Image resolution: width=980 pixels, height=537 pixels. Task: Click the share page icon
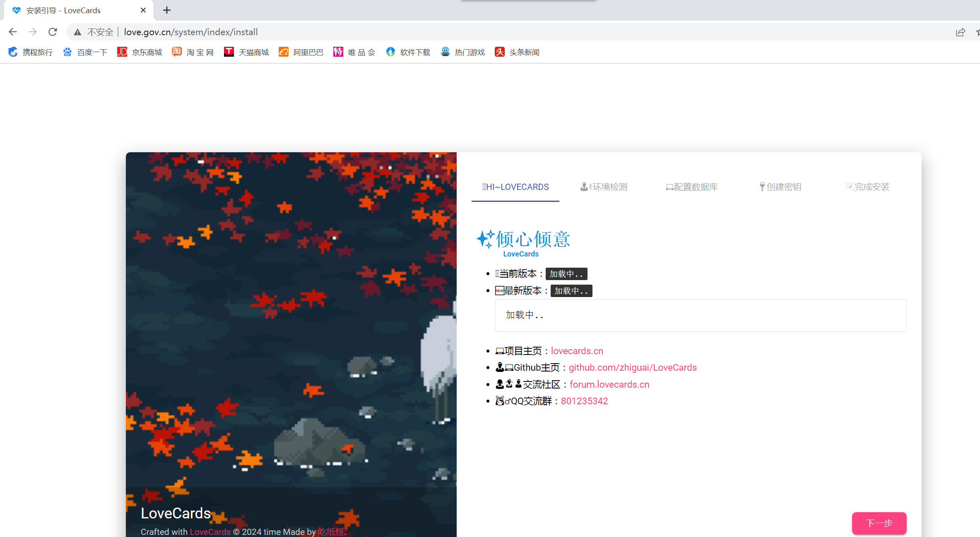click(x=960, y=32)
